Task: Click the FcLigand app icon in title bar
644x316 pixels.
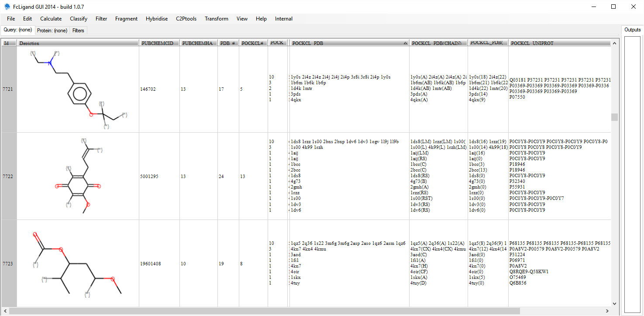Action: click(7, 7)
